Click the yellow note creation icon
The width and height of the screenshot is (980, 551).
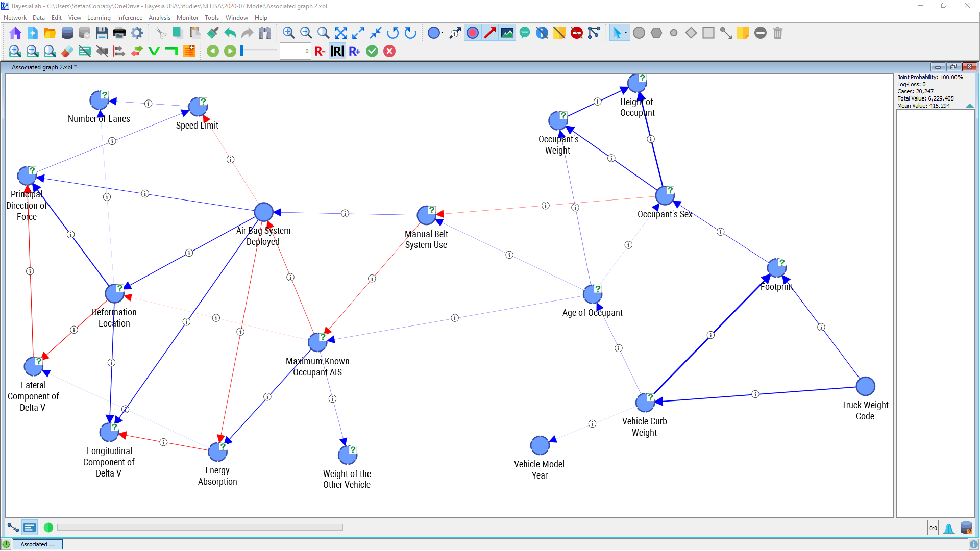click(743, 33)
